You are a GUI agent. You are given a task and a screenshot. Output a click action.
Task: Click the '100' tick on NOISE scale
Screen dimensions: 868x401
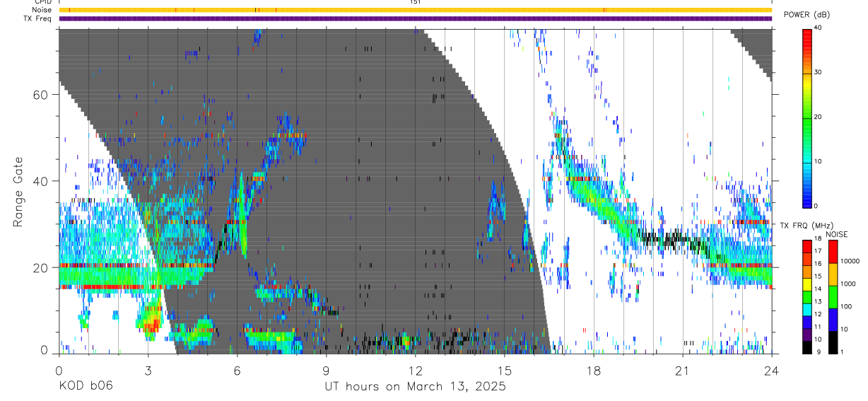pyautogui.click(x=846, y=307)
